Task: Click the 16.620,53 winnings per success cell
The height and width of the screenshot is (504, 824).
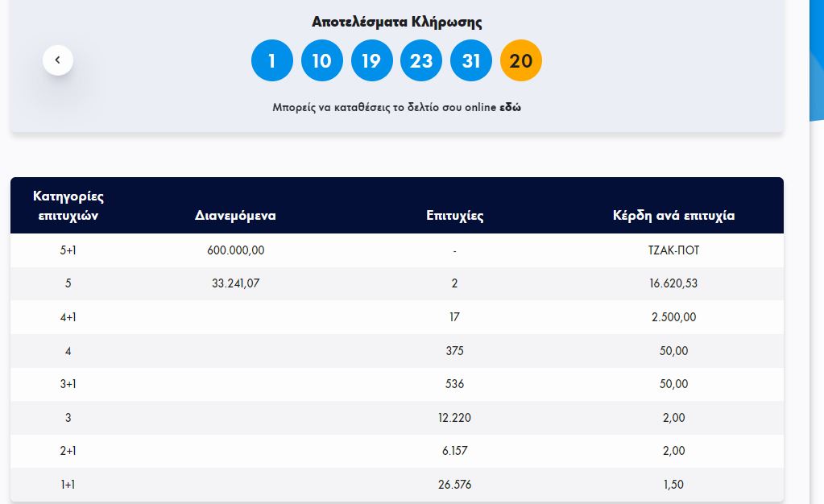Action: [673, 283]
